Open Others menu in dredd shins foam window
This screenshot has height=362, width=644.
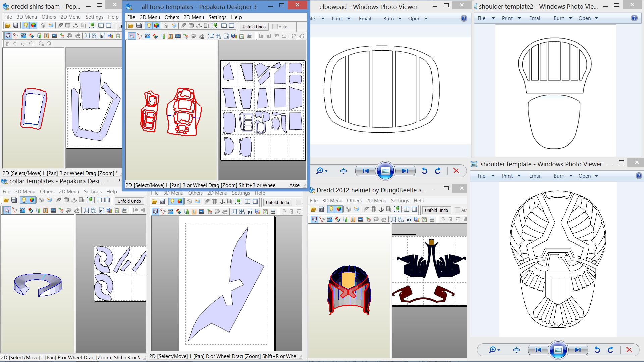tap(49, 17)
